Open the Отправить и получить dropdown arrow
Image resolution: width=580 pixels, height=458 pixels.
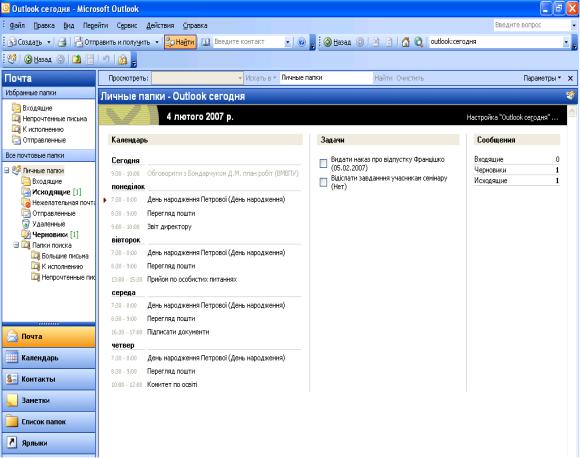pos(157,42)
